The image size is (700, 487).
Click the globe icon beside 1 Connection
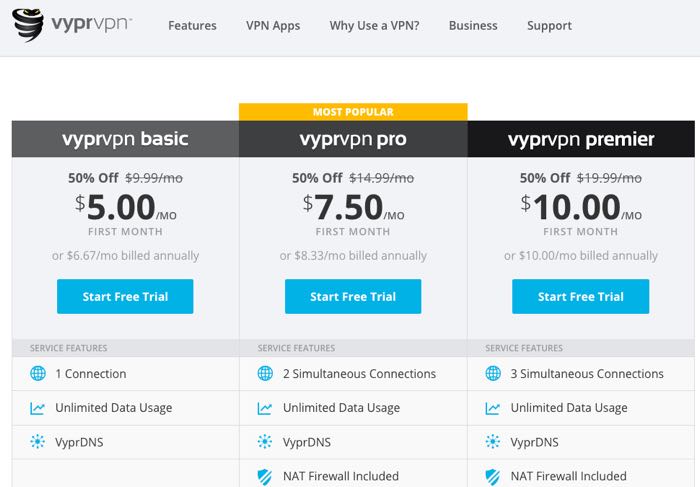[x=38, y=373]
